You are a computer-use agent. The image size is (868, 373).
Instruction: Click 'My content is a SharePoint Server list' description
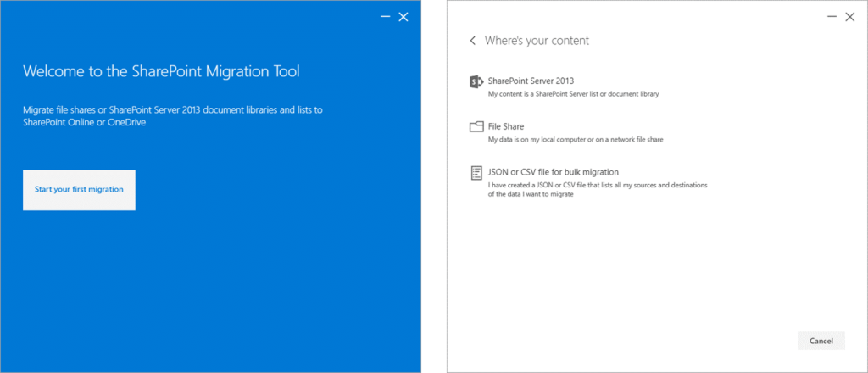[574, 94]
